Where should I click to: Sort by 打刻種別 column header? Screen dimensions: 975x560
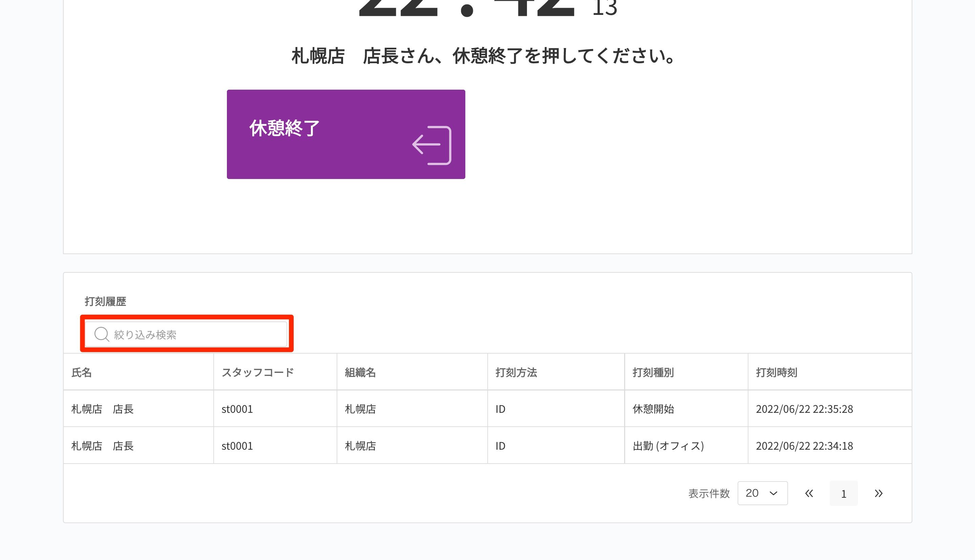coord(653,372)
